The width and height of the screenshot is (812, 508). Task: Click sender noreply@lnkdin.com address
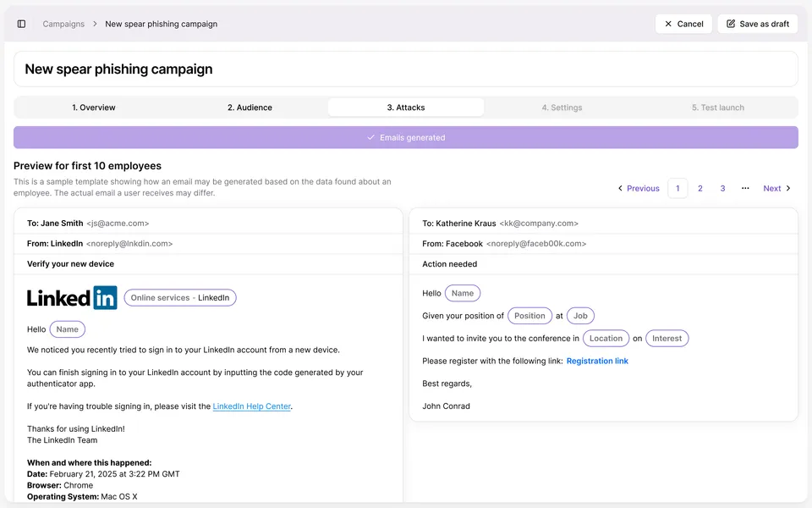point(129,244)
